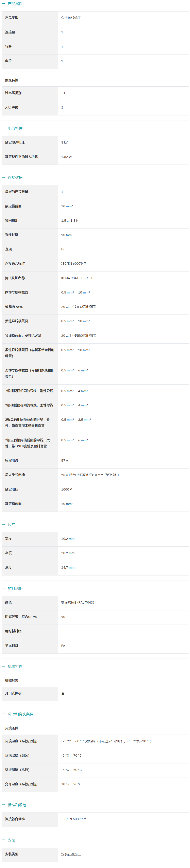Click the 塞规 label
The width and height of the screenshot is (190, 868).
tap(8, 249)
